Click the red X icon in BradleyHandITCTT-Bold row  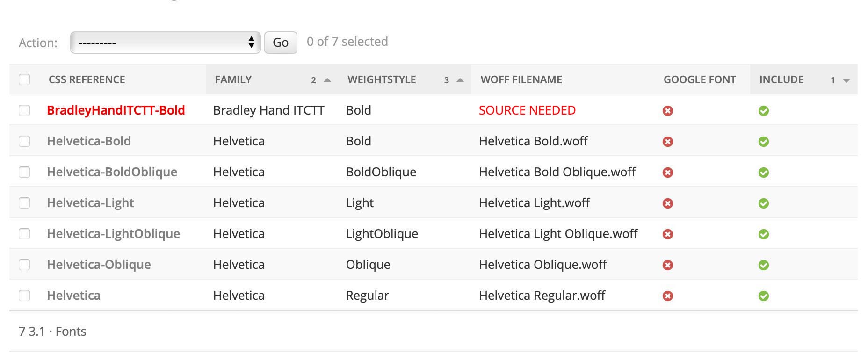pyautogui.click(x=667, y=111)
